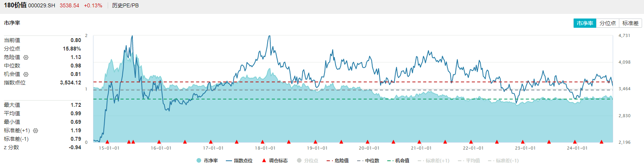Screen dimensions: 644x165
Task: Click rebalance marker near 16-01-01
Action: 159,142
